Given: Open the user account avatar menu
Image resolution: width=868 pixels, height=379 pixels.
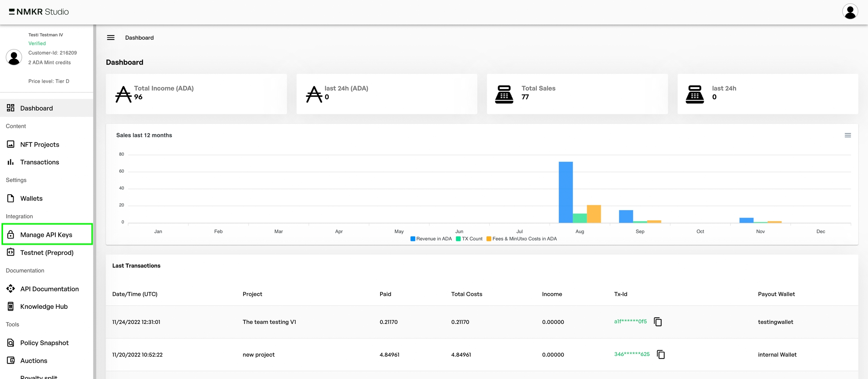Looking at the screenshot, I should pos(850,12).
